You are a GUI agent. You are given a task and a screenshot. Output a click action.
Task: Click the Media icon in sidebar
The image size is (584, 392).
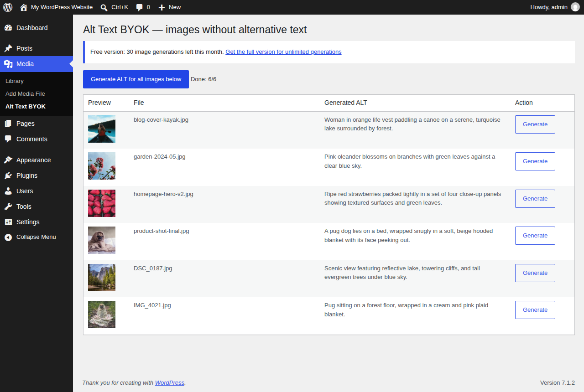(8, 64)
